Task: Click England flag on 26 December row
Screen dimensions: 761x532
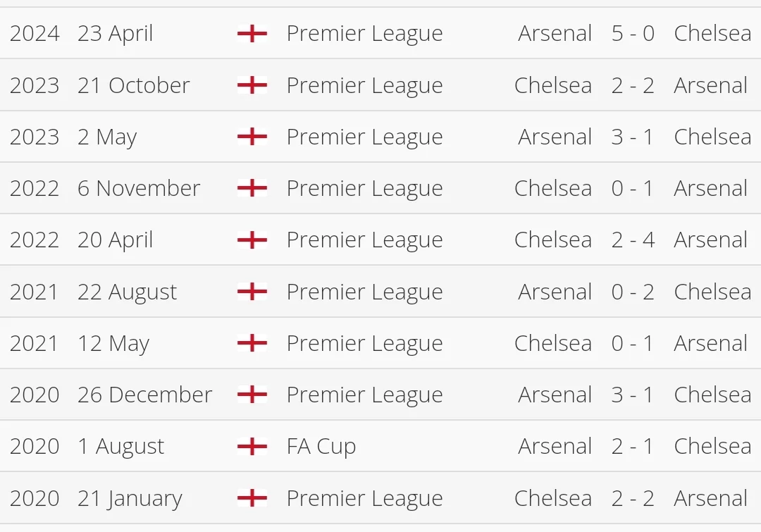Action: (x=252, y=395)
